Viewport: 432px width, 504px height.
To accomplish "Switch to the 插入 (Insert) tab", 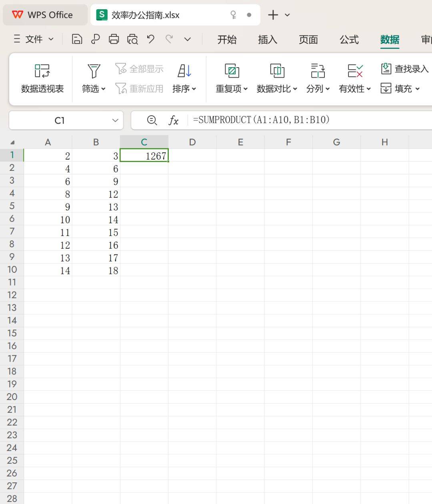I will [267, 40].
